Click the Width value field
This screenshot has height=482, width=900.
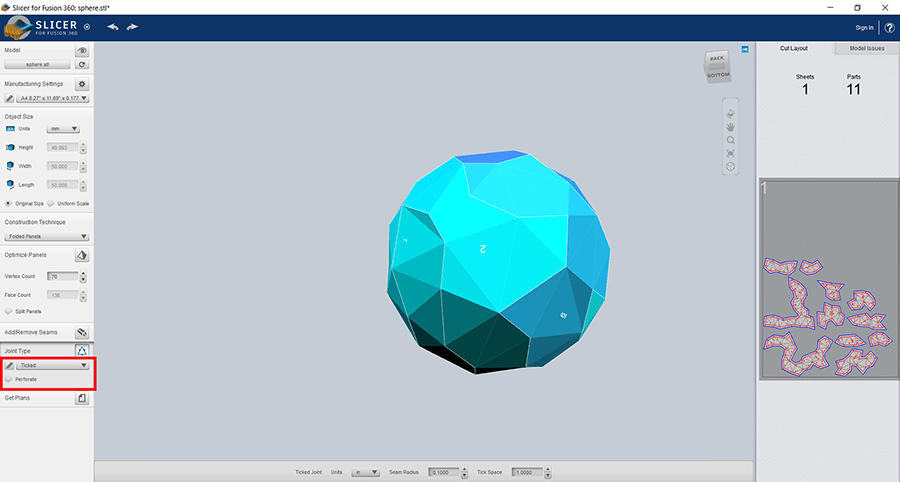[x=62, y=166]
